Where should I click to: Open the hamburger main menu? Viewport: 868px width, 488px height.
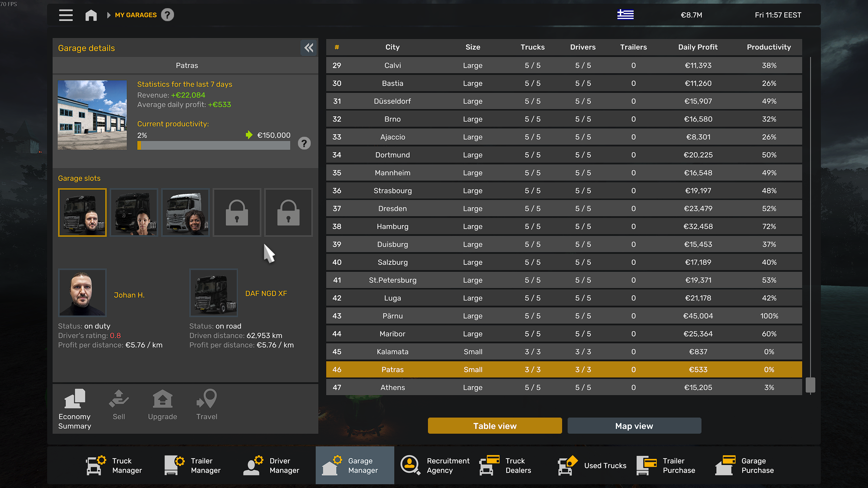[66, 15]
